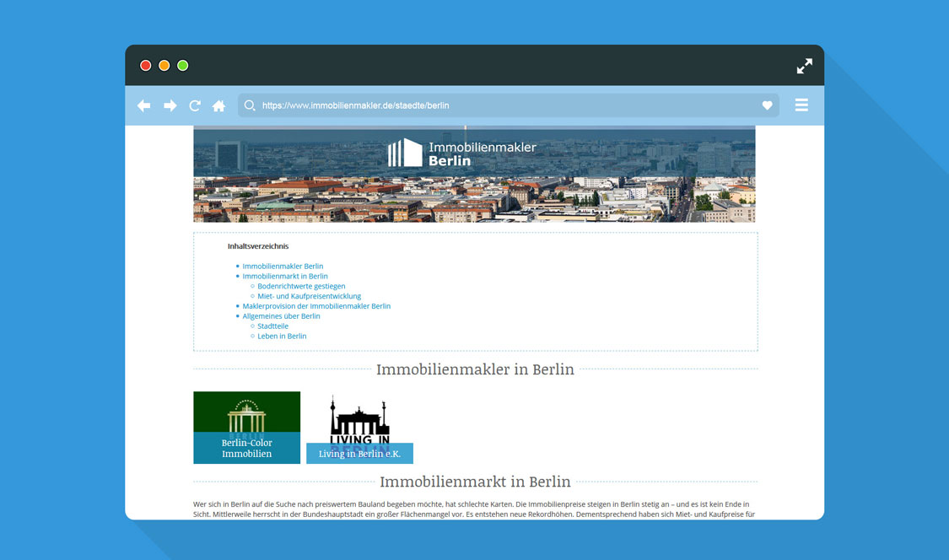Focus the URL address field
Screen dimensions: 949x560
coord(509,105)
